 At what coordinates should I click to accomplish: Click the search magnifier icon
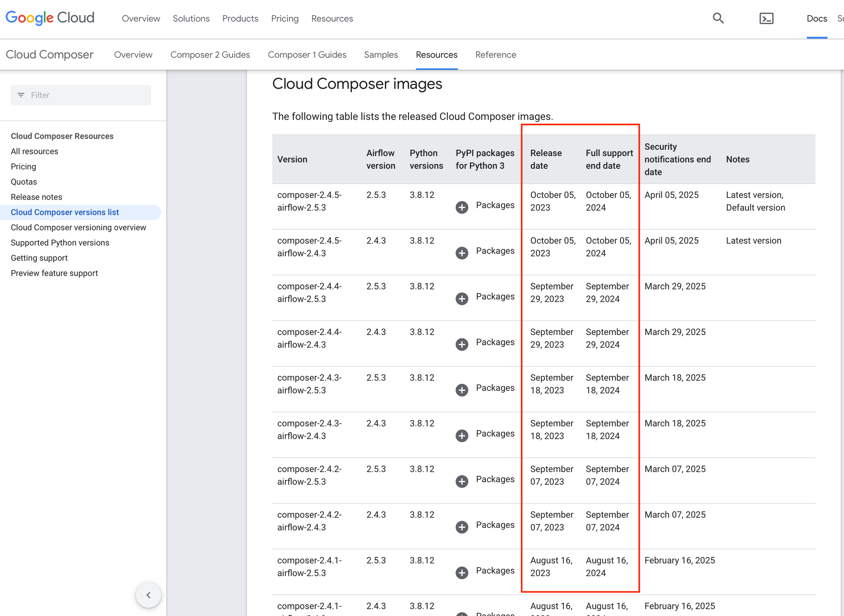718,18
